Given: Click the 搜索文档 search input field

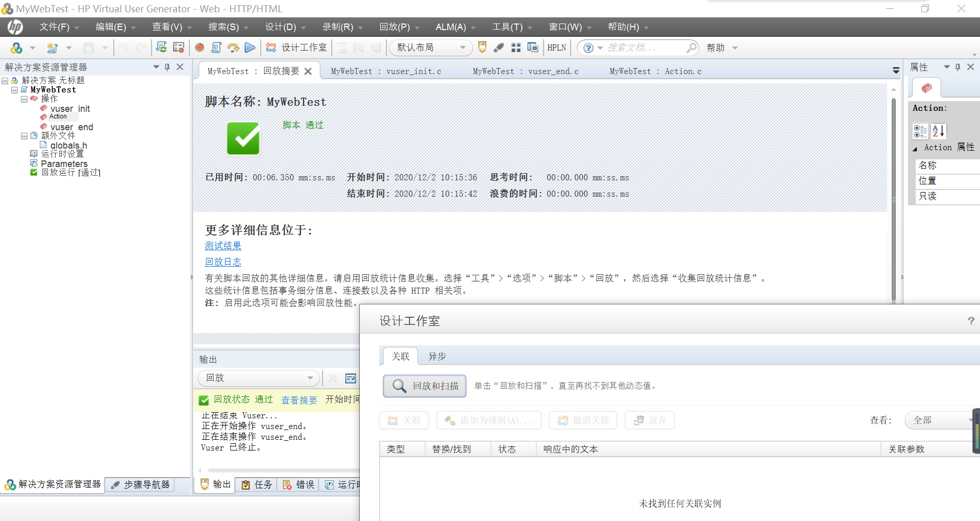Looking at the screenshot, I should (x=643, y=48).
